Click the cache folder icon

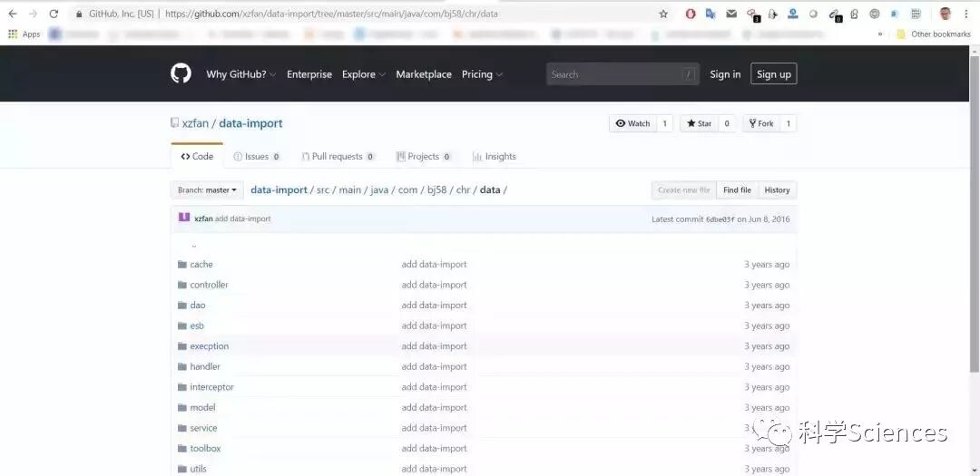pos(182,264)
